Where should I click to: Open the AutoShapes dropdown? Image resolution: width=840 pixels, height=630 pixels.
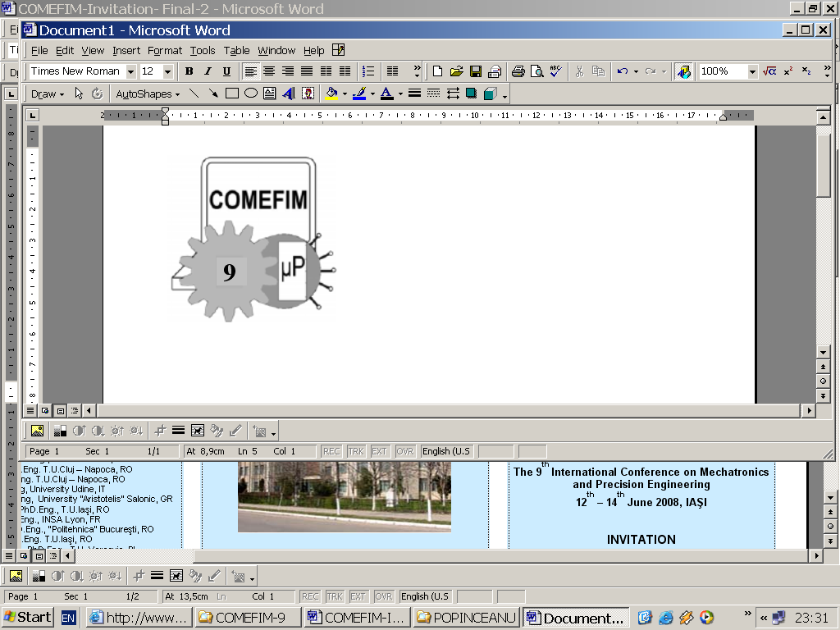tap(148, 94)
